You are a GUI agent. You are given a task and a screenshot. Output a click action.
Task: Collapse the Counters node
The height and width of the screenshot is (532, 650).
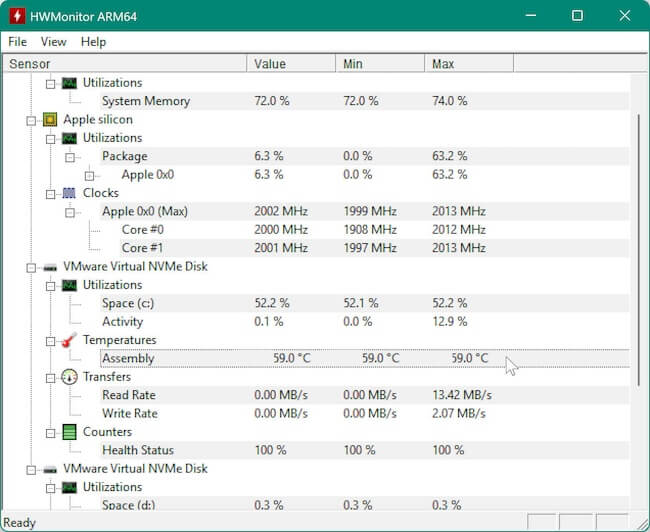click(51, 433)
